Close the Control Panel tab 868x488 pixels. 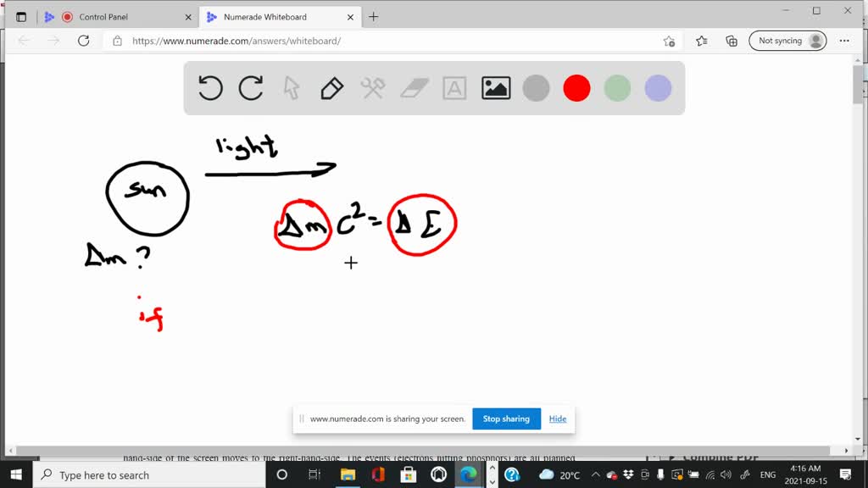pyautogui.click(x=188, y=17)
